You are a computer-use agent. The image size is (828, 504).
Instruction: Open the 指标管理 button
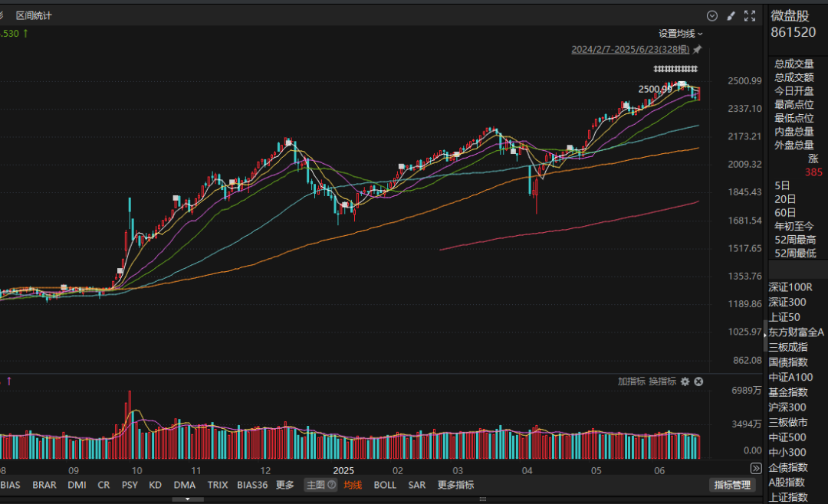coord(732,485)
